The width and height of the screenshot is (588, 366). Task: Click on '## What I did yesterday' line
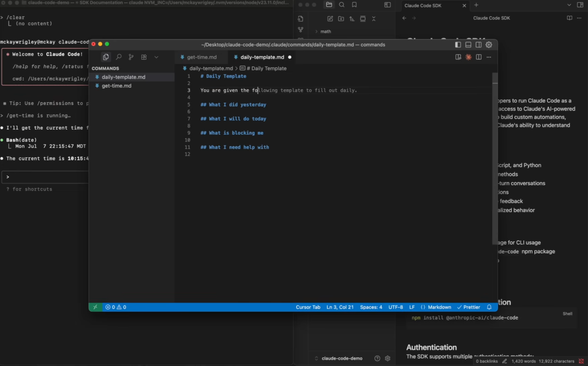coord(233,104)
